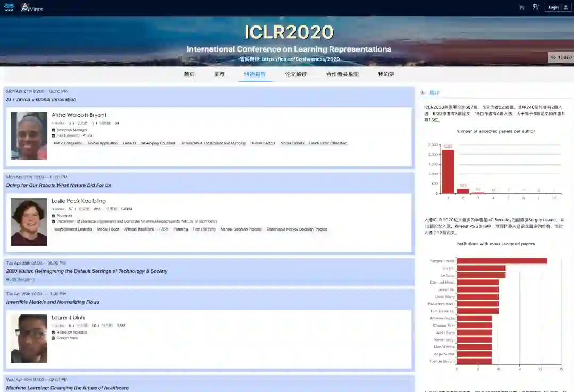Click briefcase icon beside Research Scientist

click(54, 333)
